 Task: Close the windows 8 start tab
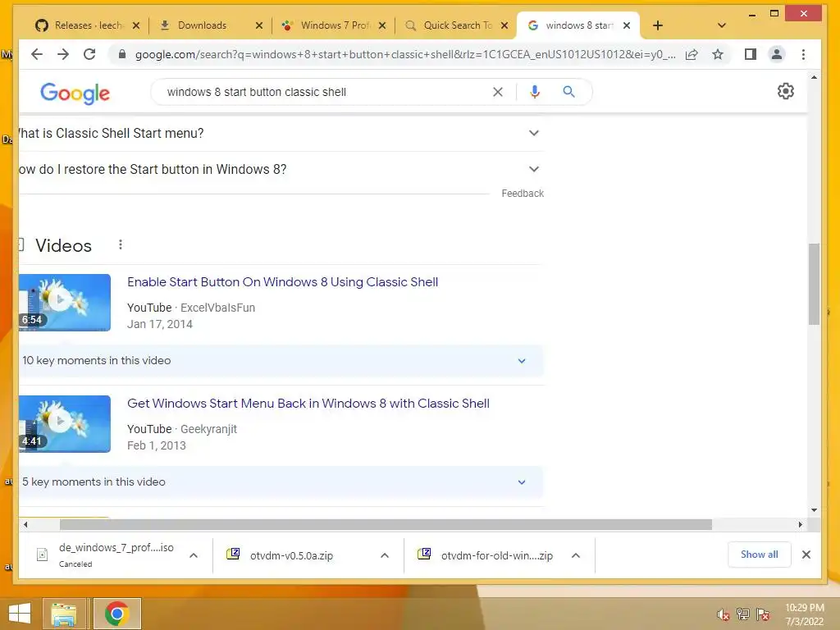click(x=627, y=25)
